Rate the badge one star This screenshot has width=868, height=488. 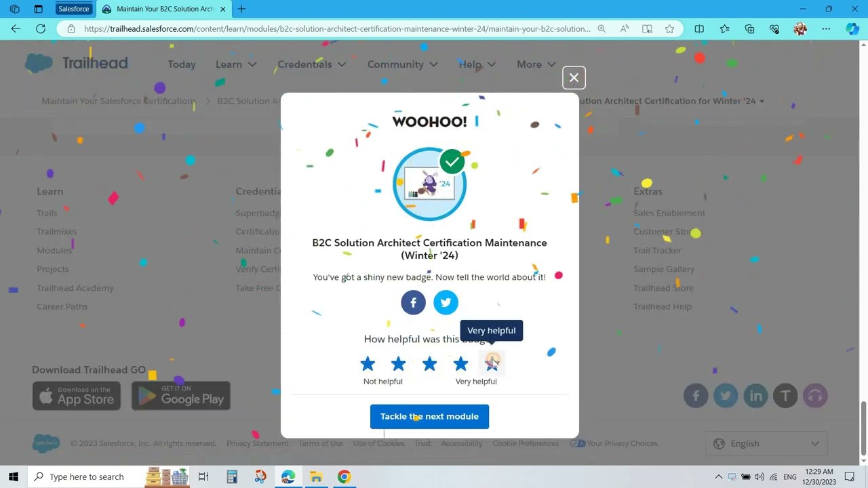(x=368, y=364)
